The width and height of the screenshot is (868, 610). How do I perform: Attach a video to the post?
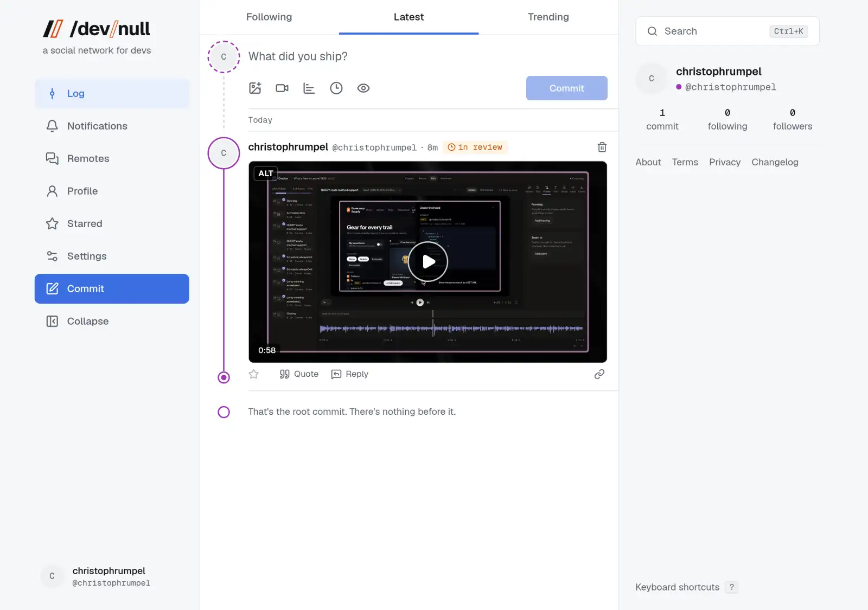click(282, 88)
